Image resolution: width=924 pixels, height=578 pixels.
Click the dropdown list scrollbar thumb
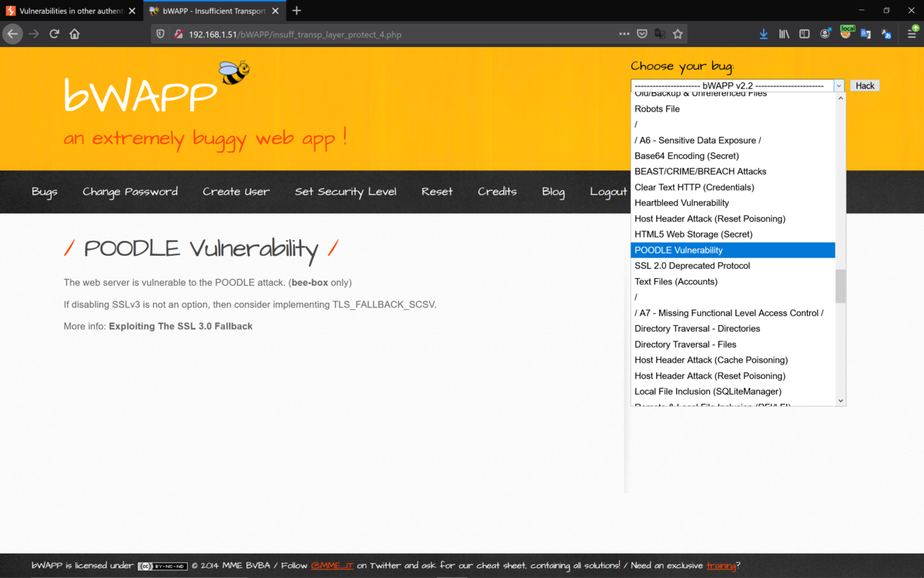(x=840, y=286)
